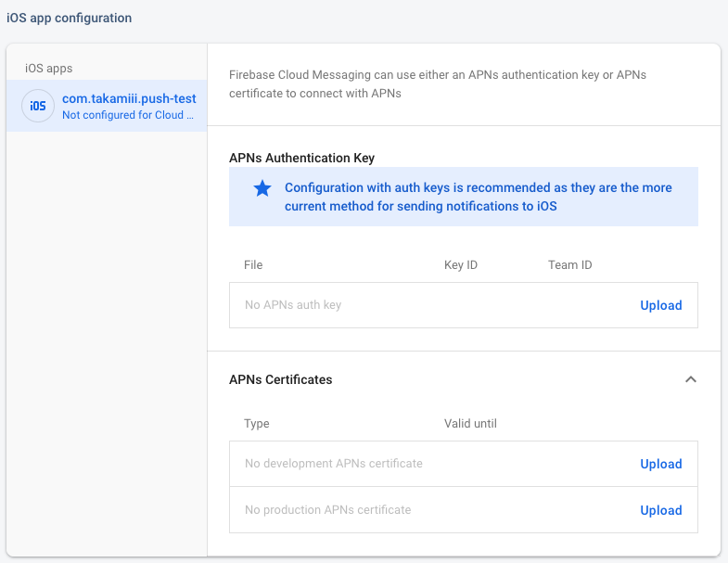Click the 'iOS apps' sidebar label
Image resolution: width=728 pixels, height=563 pixels.
49,69
